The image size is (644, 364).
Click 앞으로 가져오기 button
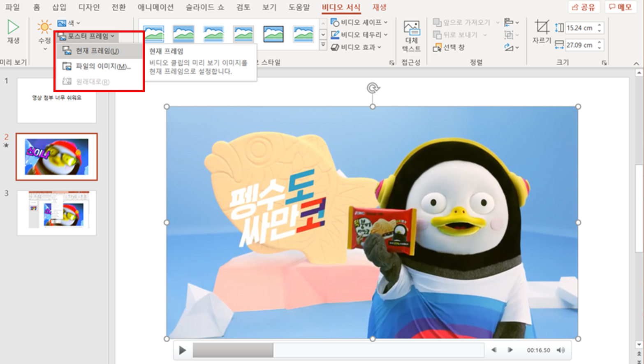click(x=462, y=22)
